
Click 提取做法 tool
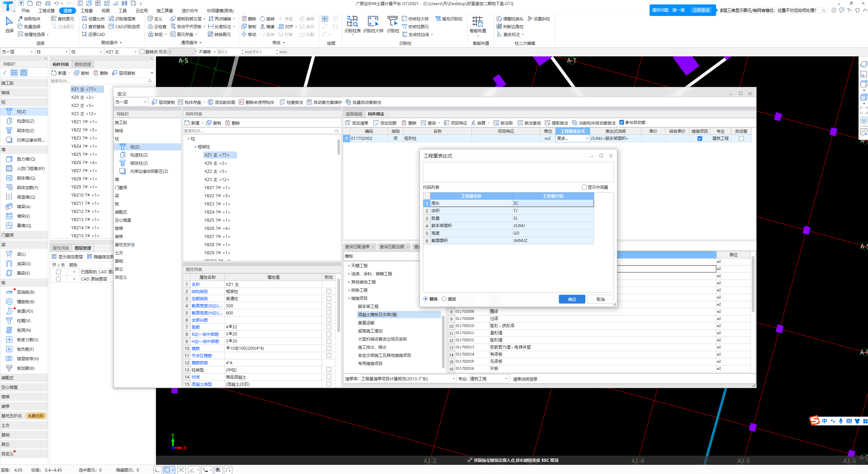556,123
